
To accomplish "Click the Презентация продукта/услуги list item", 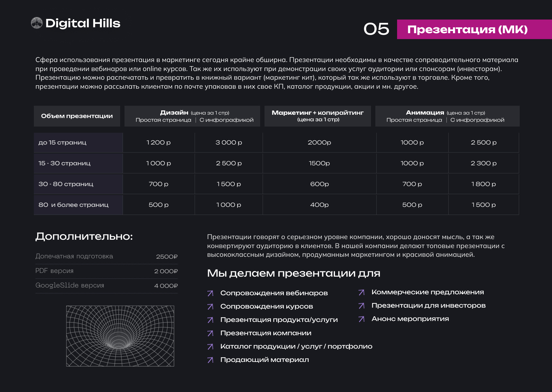I will tap(279, 320).
